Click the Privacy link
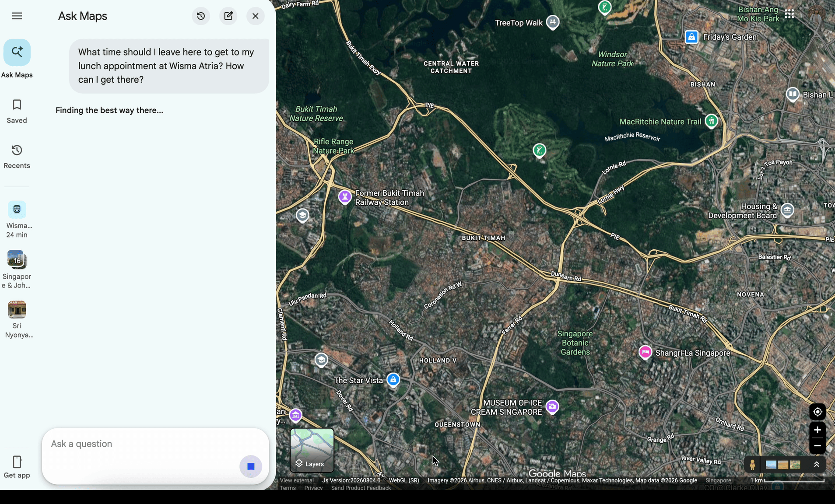 (x=313, y=488)
